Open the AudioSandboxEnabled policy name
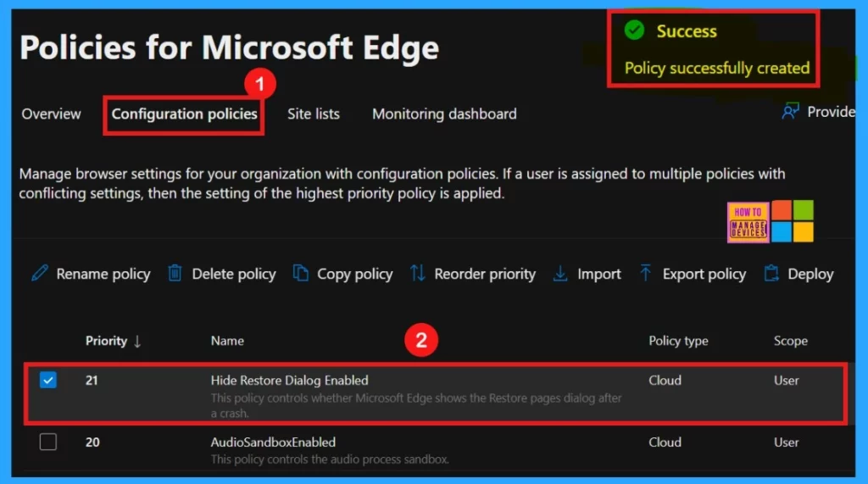The height and width of the screenshot is (484, 868). tap(273, 442)
